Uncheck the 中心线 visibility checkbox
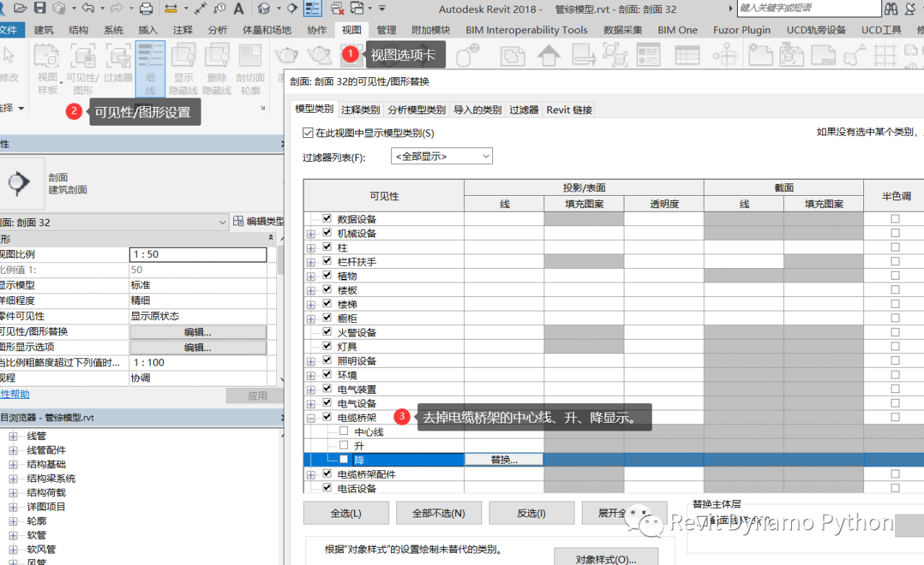 (343, 431)
